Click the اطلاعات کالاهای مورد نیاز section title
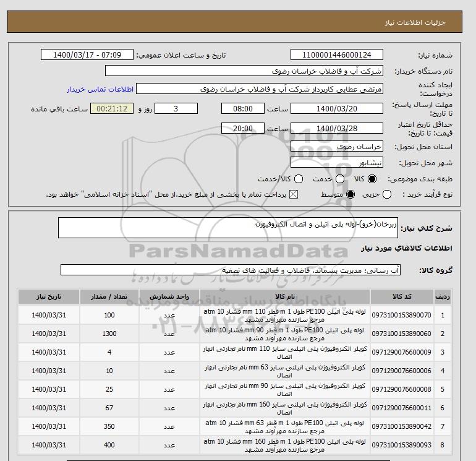Image resolution: width=476 pixels, height=461 pixels. tap(407, 248)
